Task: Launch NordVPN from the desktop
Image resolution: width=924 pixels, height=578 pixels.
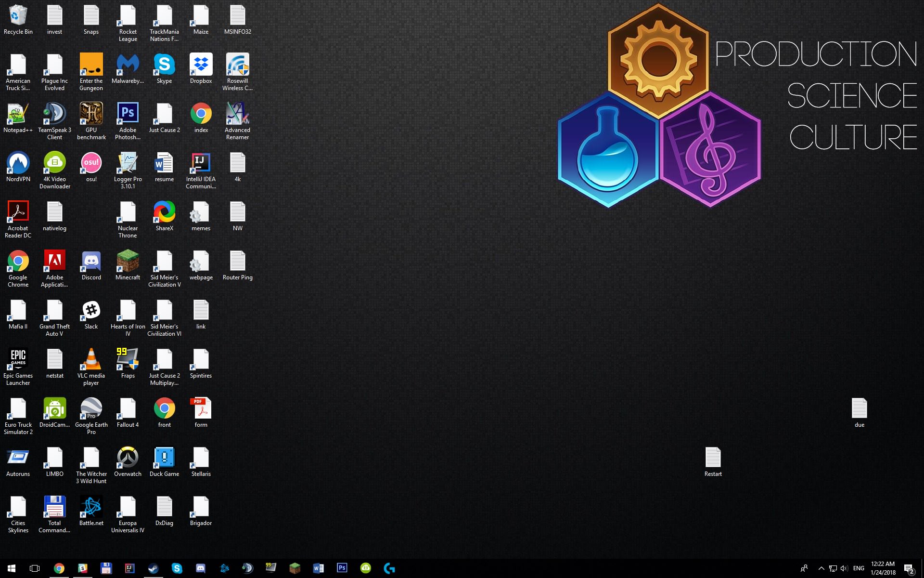Action: (x=18, y=163)
